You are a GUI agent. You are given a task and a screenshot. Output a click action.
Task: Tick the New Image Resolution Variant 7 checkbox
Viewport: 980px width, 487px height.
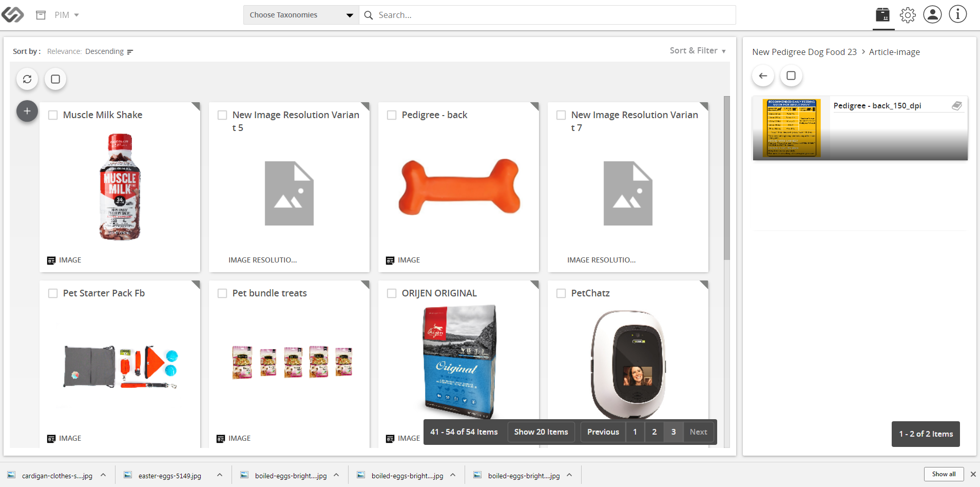click(561, 115)
